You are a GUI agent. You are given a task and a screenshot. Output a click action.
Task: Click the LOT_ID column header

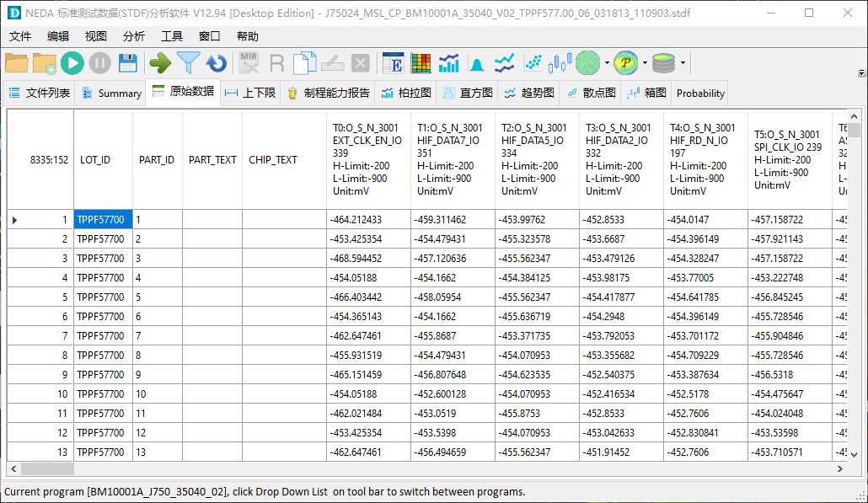[95, 160]
